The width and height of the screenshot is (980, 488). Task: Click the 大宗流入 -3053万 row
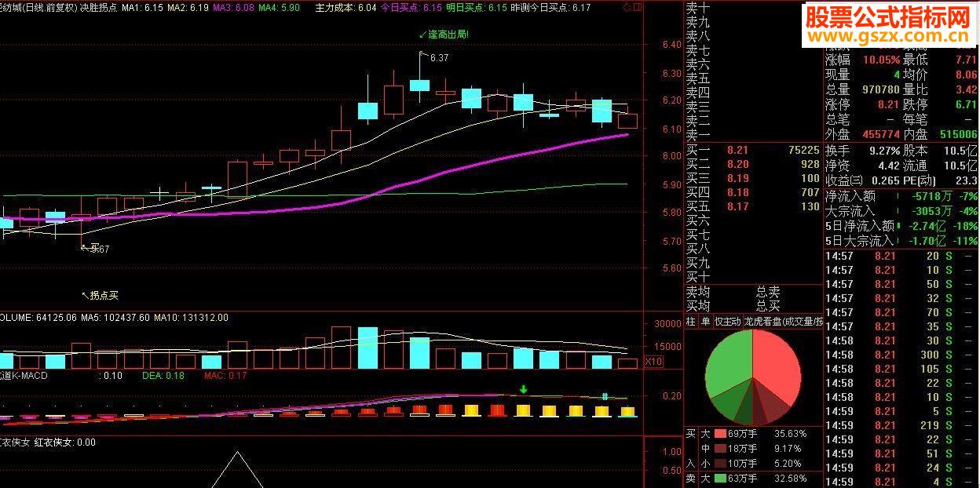(x=901, y=211)
